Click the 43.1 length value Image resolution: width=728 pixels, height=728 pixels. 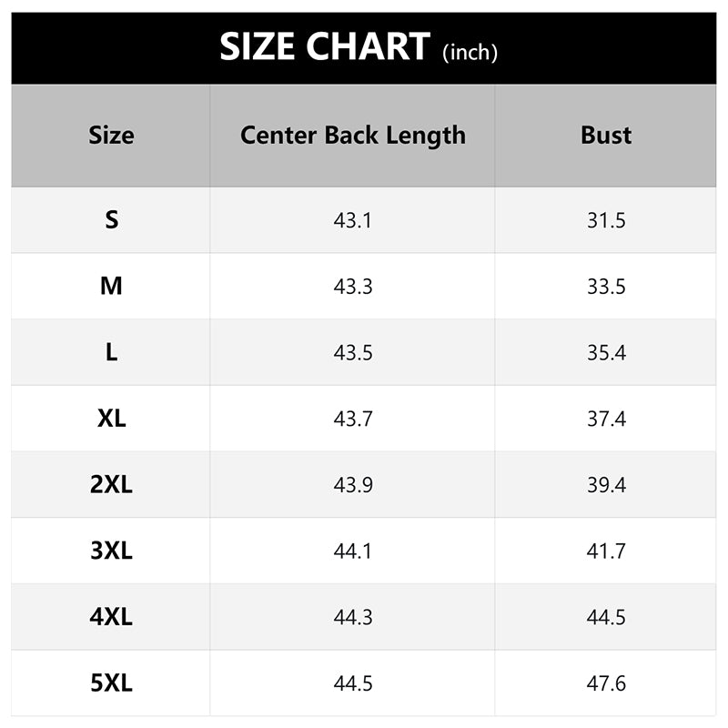pos(353,220)
